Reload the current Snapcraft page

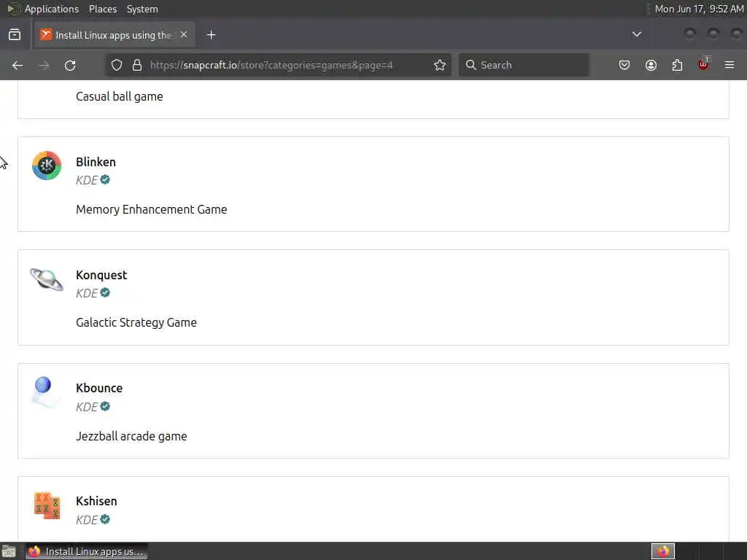pos(70,65)
